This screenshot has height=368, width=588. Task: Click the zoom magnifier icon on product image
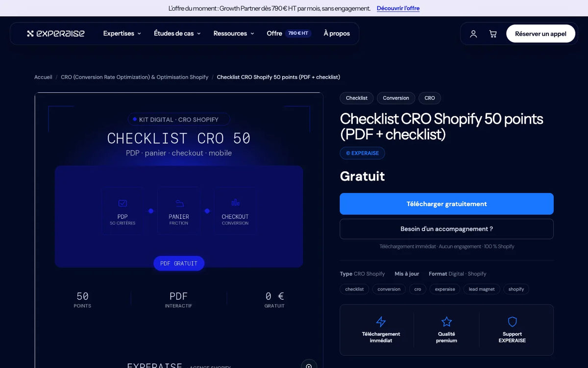(x=309, y=366)
